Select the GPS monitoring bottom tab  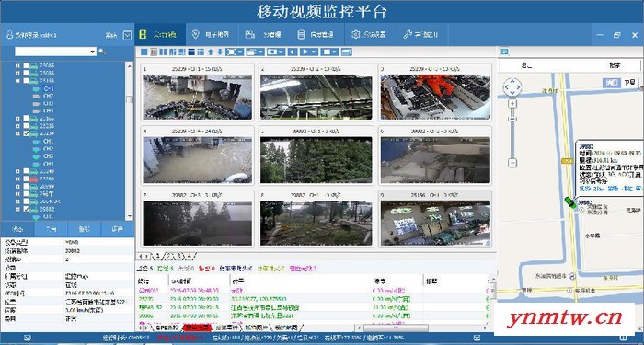[x=167, y=328]
